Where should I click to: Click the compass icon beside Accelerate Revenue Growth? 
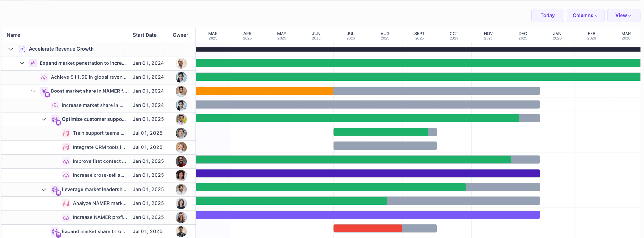22,49
